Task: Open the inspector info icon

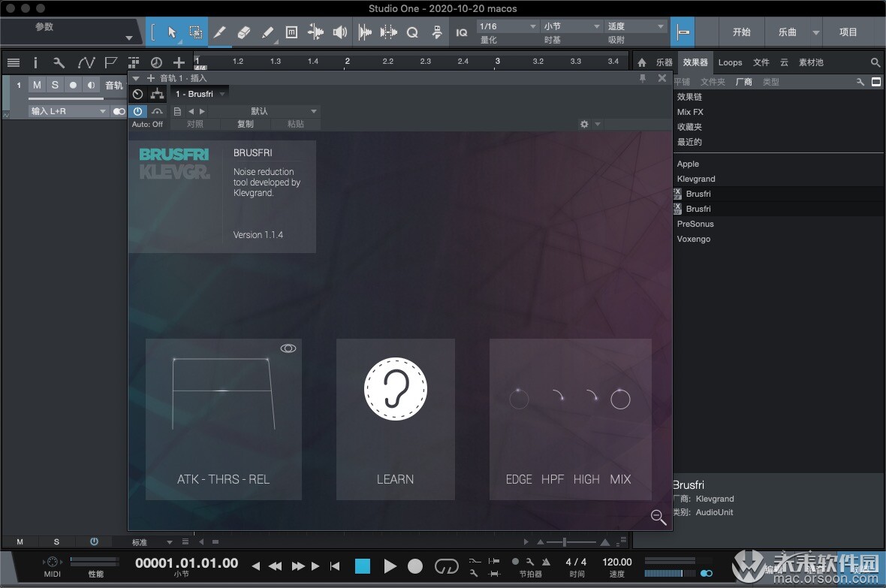Action: click(x=35, y=62)
